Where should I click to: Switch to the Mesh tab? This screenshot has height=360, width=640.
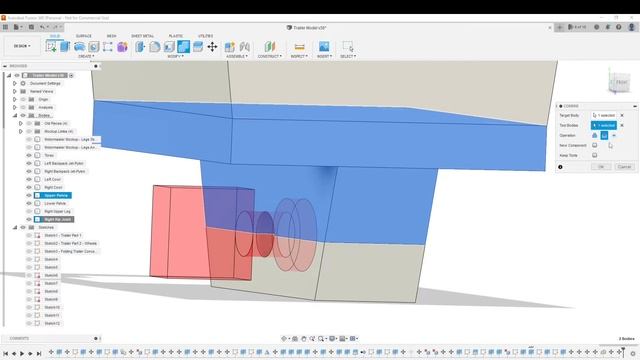click(x=111, y=36)
